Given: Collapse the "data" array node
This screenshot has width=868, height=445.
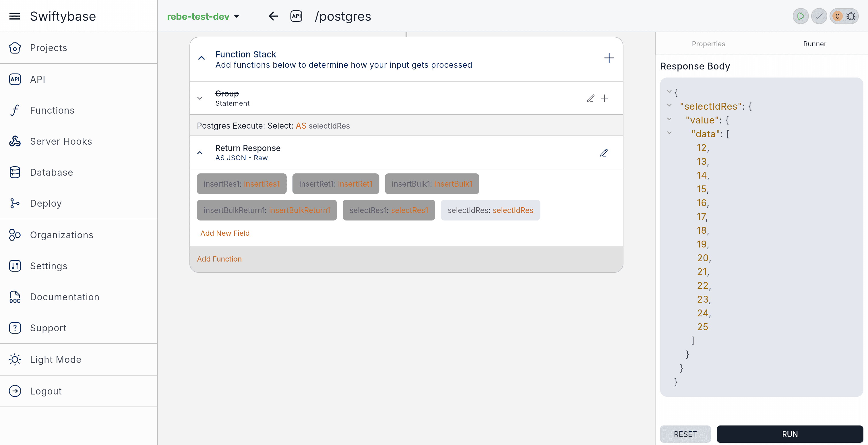Looking at the screenshot, I should tap(669, 133).
